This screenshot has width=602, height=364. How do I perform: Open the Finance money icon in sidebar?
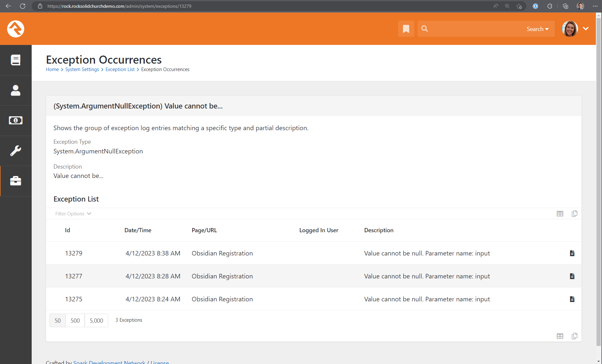[16, 120]
